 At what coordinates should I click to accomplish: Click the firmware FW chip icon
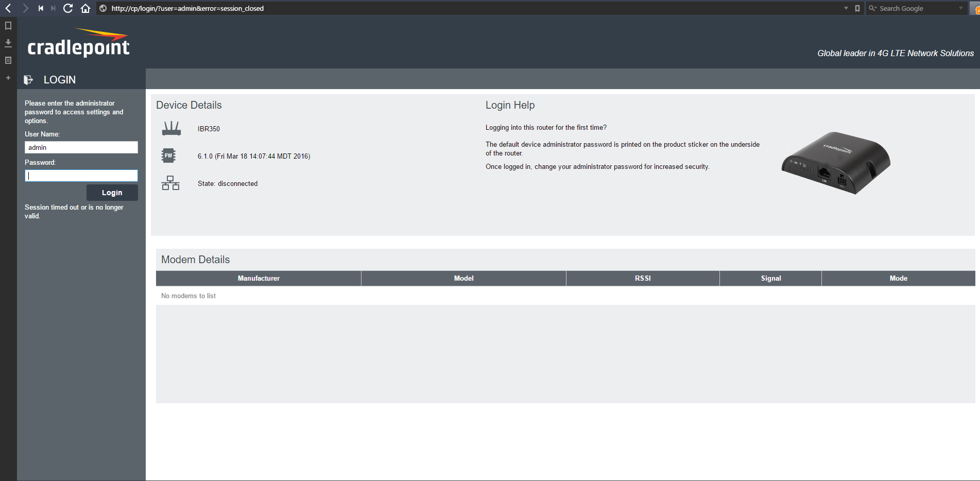[168, 156]
